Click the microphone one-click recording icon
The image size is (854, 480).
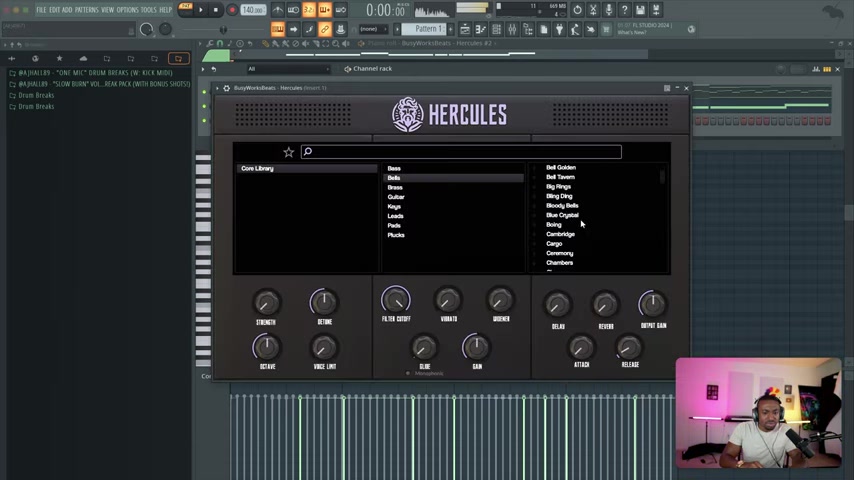(609, 10)
